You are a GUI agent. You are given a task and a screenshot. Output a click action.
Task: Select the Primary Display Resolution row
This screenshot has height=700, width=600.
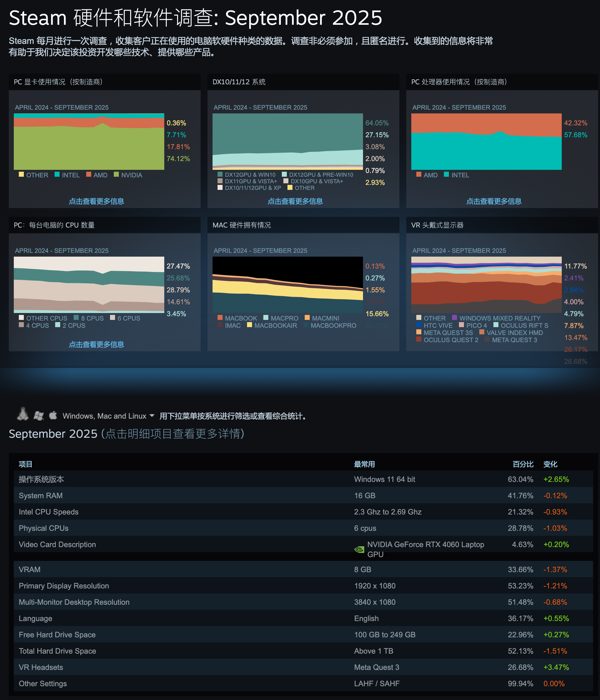64,586
